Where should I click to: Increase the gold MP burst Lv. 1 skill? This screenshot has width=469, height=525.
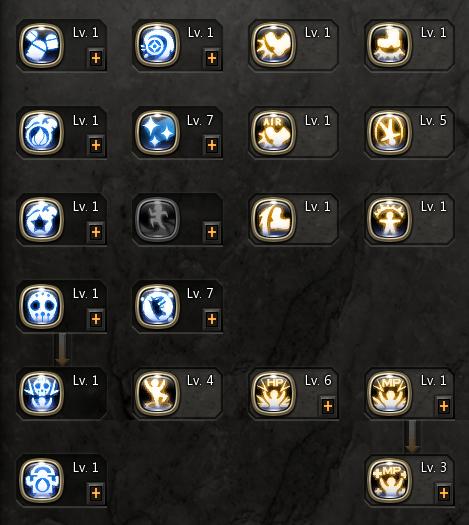444,406
